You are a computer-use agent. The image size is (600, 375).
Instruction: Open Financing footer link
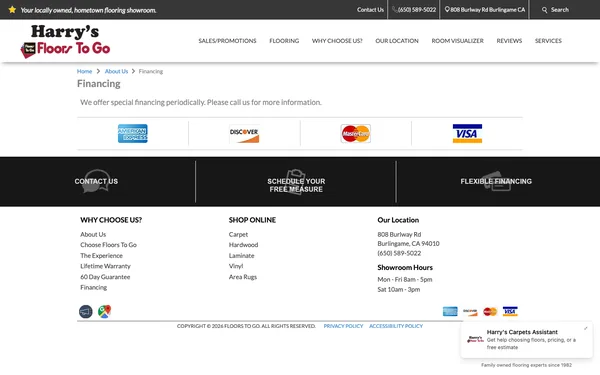coord(93,287)
